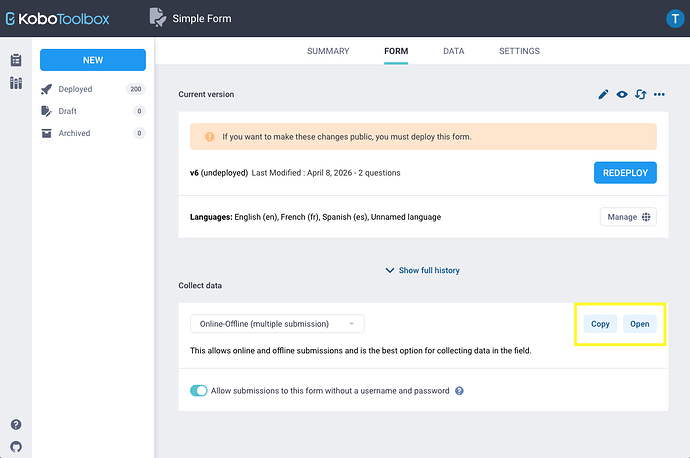Open the user account avatar T
690x458 pixels.
tap(675, 18)
